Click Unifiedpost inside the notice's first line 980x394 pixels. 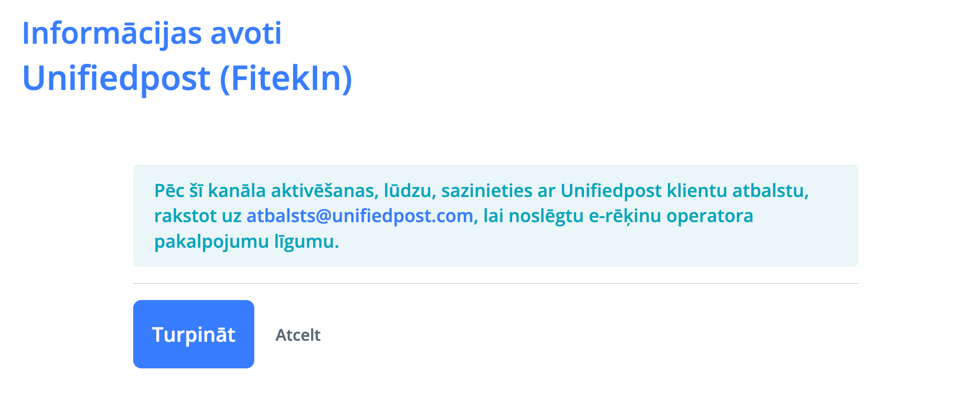(611, 191)
